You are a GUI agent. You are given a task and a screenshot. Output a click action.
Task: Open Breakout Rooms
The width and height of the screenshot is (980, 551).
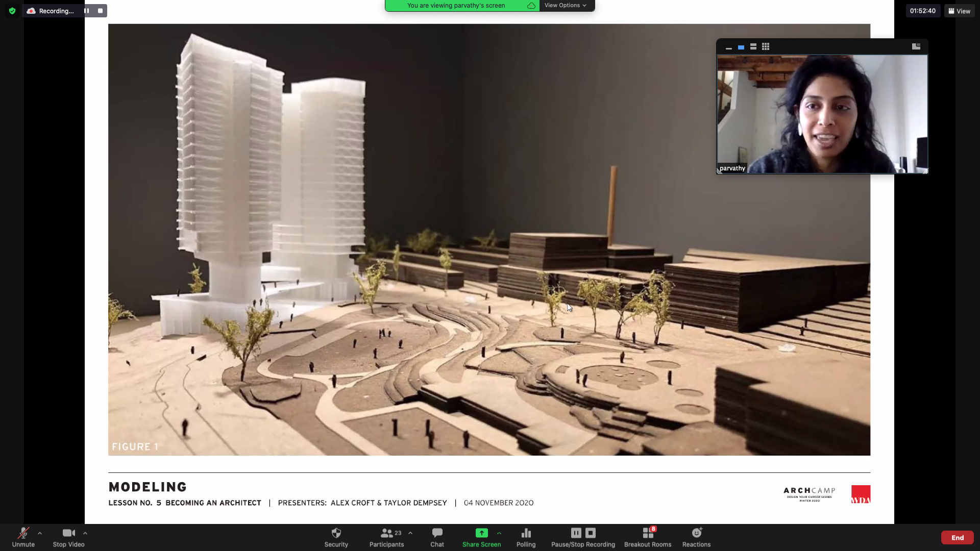click(648, 537)
